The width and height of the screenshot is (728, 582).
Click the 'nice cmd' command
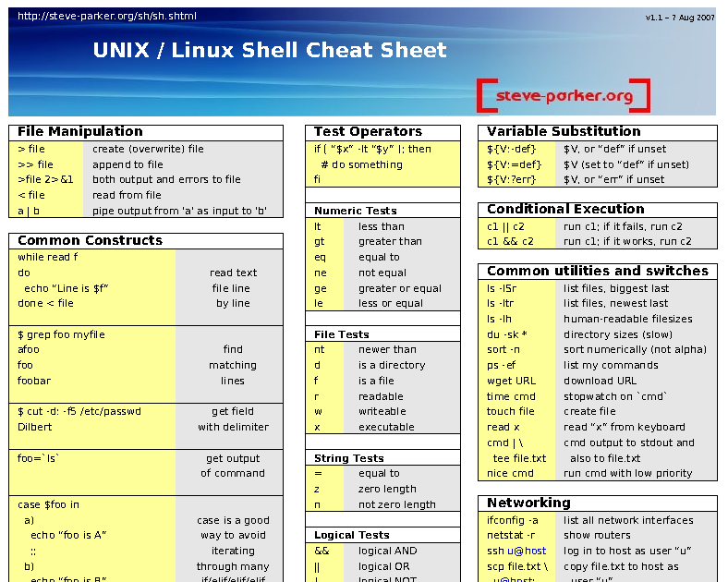510,473
